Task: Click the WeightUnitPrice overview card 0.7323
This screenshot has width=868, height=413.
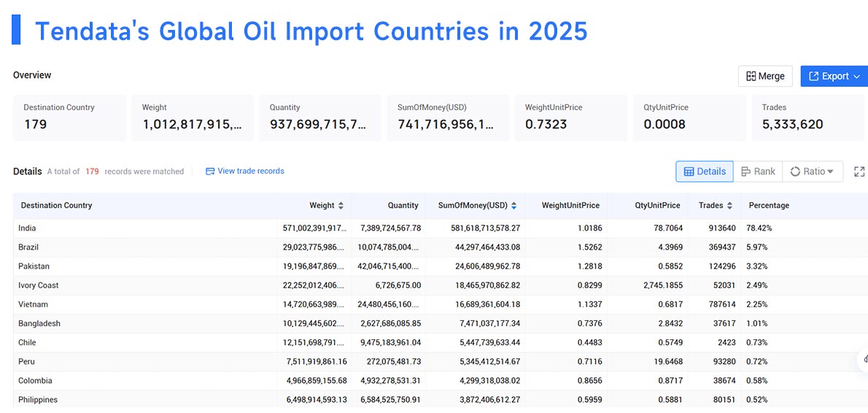Action: click(571, 117)
